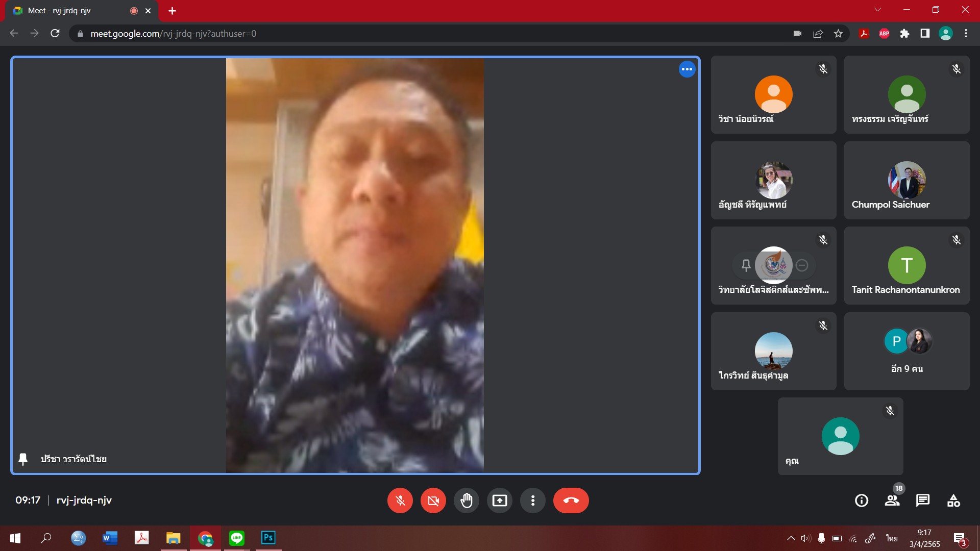980x551 pixels.
Task: Pin the วิทยาลัยโลจิสติกส์ participant tile
Action: [x=746, y=265]
